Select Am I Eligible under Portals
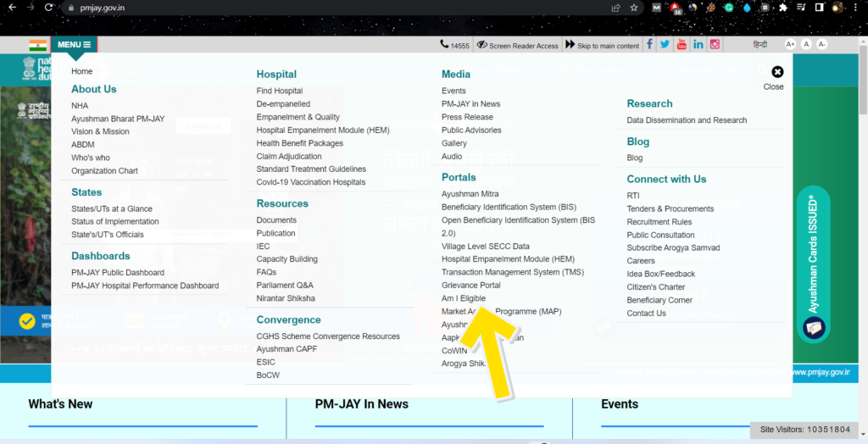This screenshot has width=868, height=444. point(464,298)
